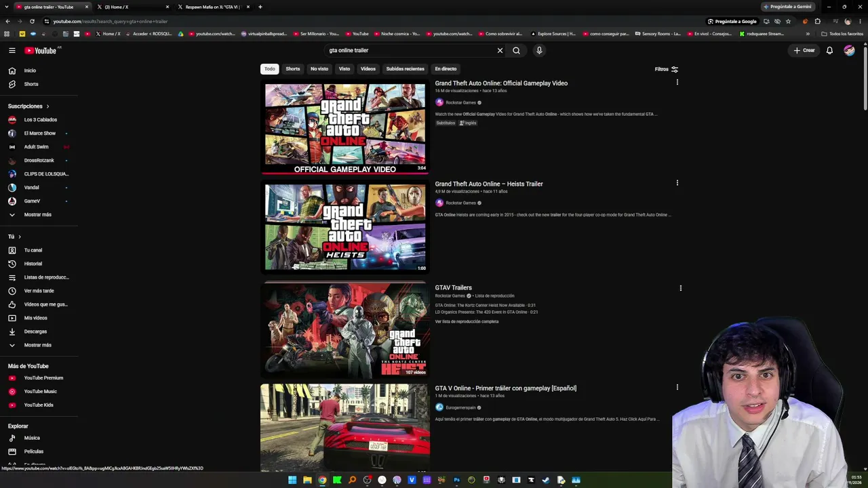The image size is (868, 488).
Task: Open Photoshop from the taskbar
Action: [x=456, y=480]
